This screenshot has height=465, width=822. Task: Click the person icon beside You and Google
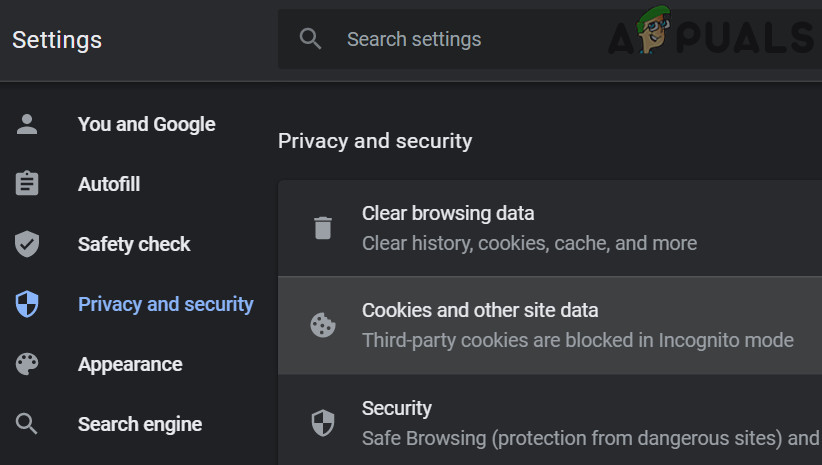tap(27, 125)
